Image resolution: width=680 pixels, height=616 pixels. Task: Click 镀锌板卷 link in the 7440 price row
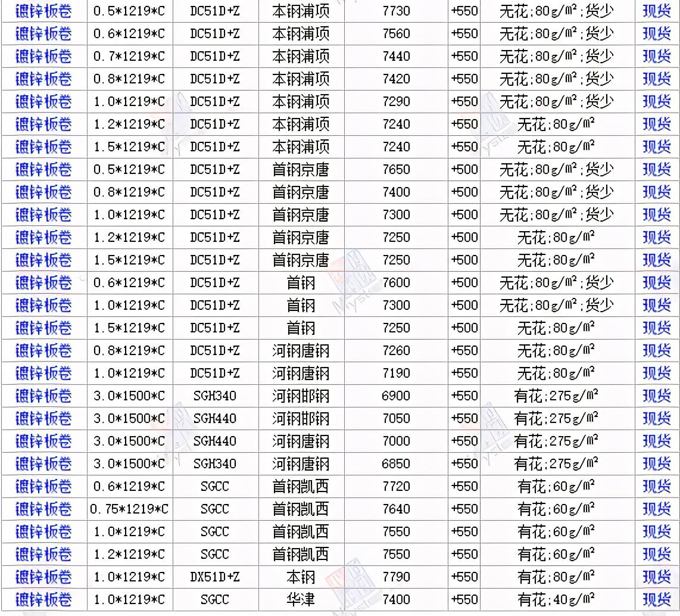[x=43, y=56]
